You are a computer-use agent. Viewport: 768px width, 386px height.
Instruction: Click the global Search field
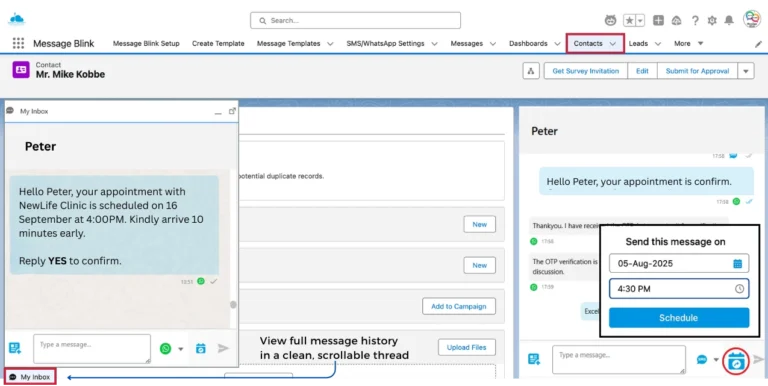point(356,21)
